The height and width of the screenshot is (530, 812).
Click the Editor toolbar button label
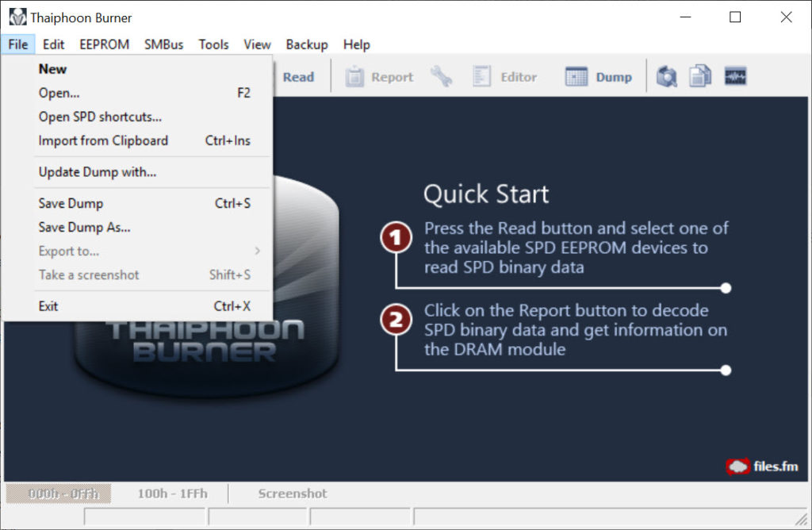(x=519, y=77)
